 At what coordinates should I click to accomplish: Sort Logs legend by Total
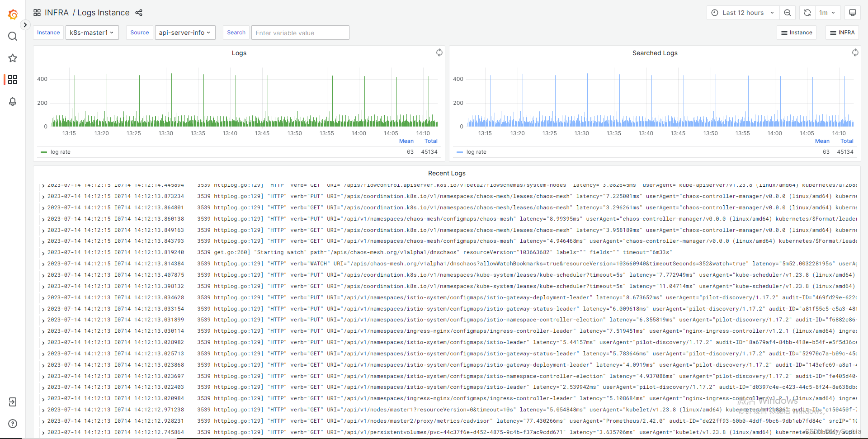click(431, 141)
